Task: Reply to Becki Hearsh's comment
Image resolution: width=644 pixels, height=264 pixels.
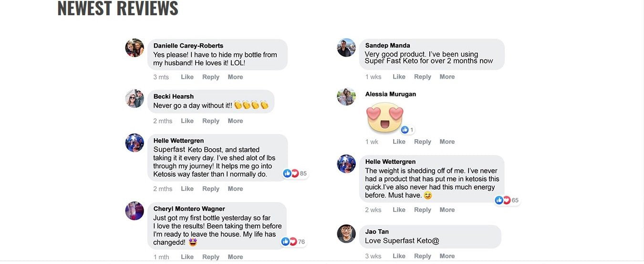Action: [x=210, y=121]
